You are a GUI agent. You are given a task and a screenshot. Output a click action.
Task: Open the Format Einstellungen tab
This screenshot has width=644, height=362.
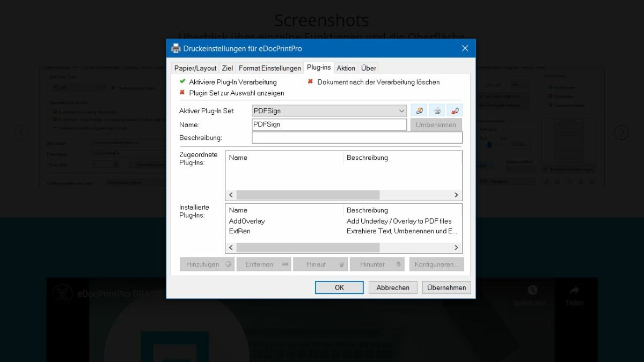(x=269, y=68)
